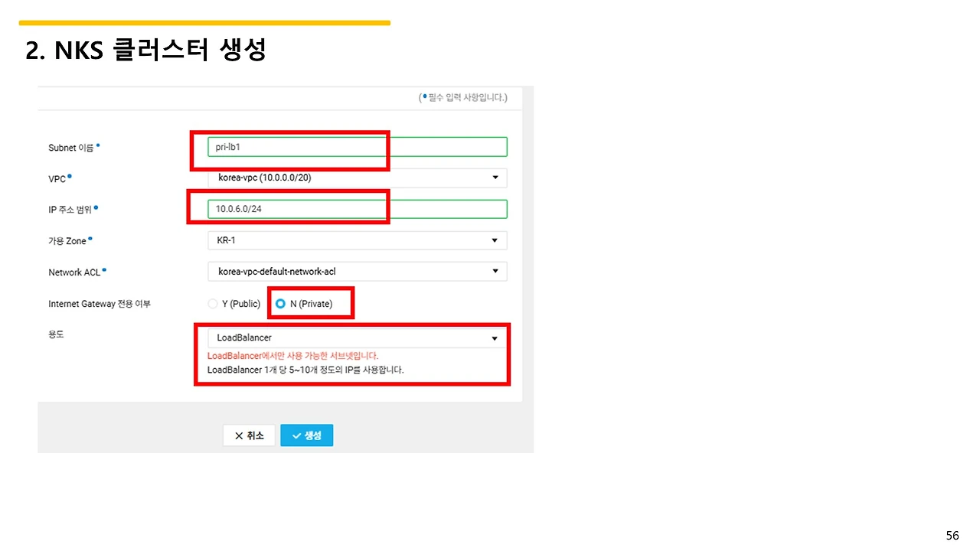Click the 가용 Zone dropdown caret
The width and height of the screenshot is (980, 551).
(x=495, y=240)
